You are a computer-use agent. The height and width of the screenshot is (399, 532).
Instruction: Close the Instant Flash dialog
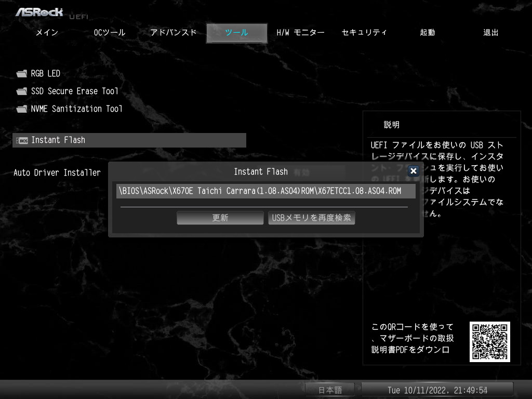pos(413,171)
